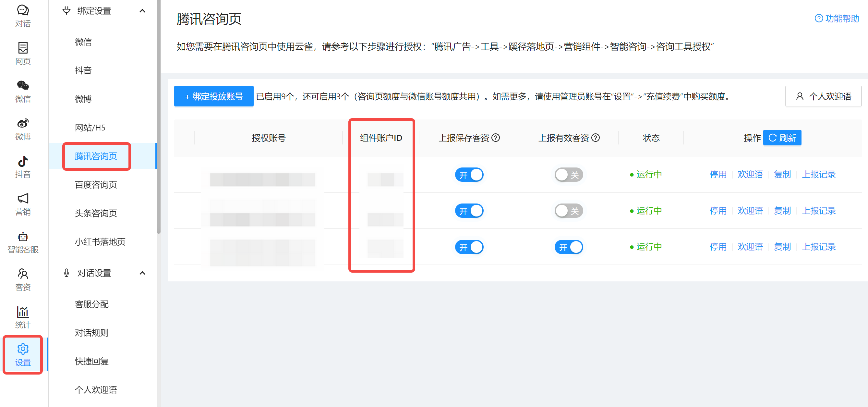This screenshot has width=868, height=407.
Task: Open 上报记录 for the first account
Action: pos(819,174)
